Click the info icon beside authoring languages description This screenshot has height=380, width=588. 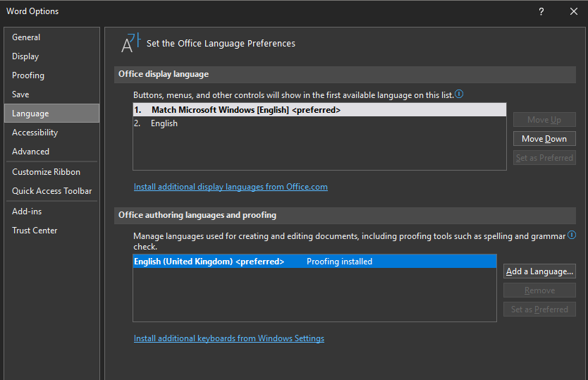[572, 235]
